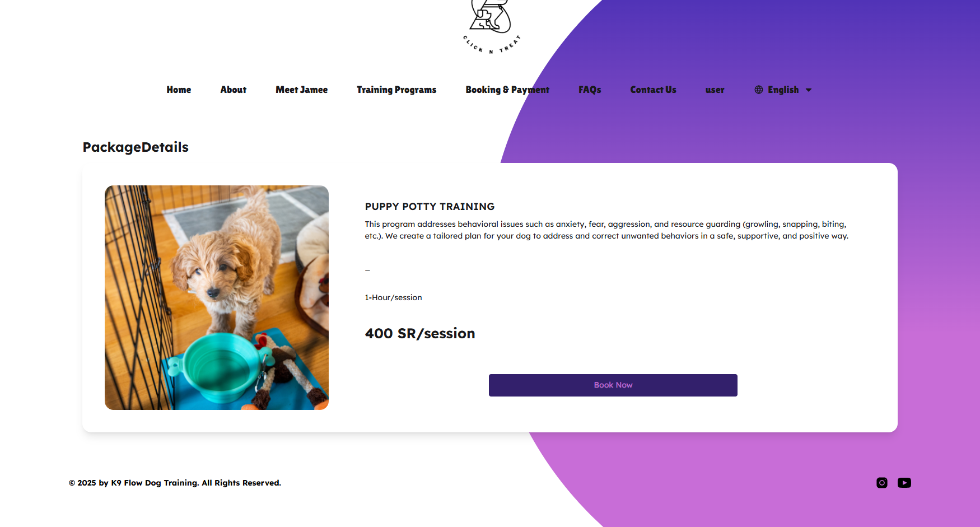This screenshot has height=527, width=980.
Task: Expand the English language dropdown arrow
Action: [808, 90]
